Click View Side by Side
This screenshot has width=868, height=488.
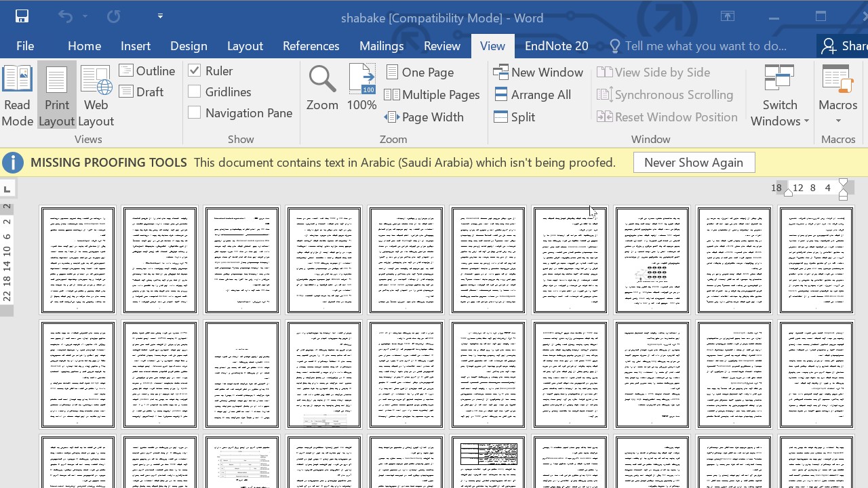tap(654, 73)
